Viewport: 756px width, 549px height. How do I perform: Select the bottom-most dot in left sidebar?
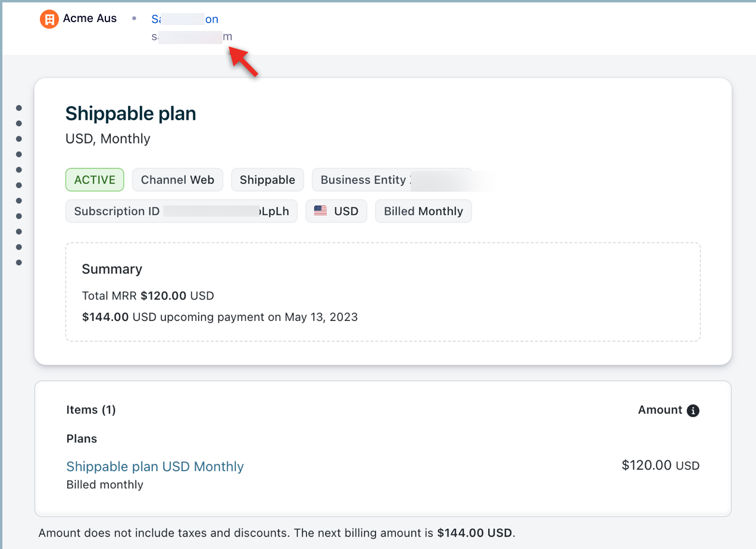coord(19,263)
